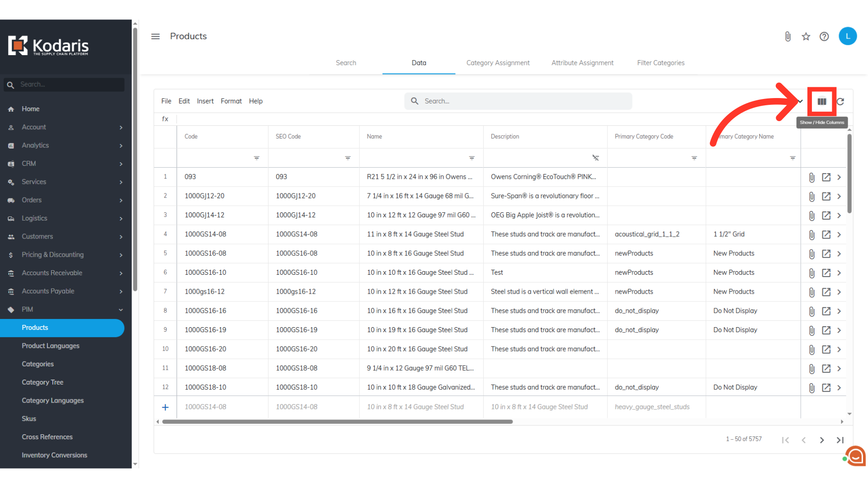The width and height of the screenshot is (868, 488).
Task: Click the plus icon to add row
Action: point(165,407)
